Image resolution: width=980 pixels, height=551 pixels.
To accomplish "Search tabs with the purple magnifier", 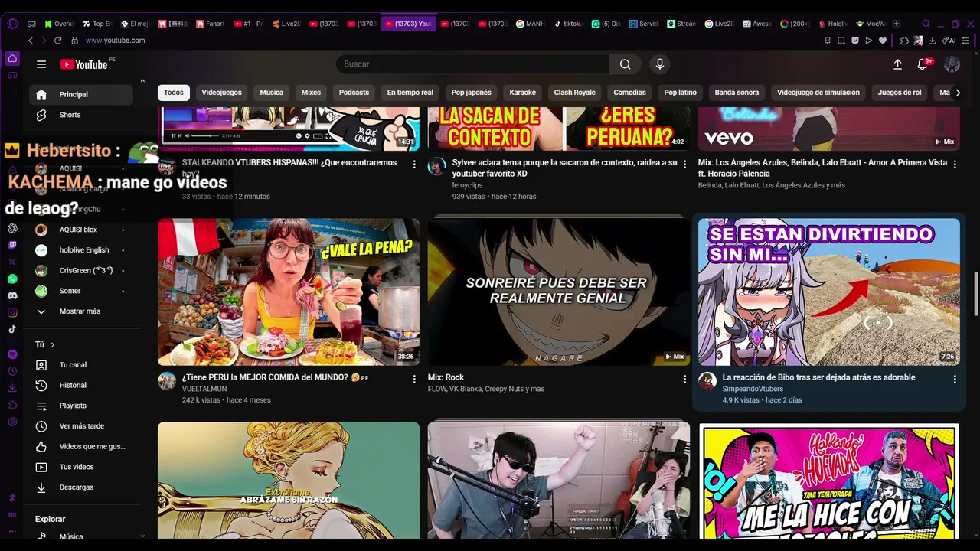I will [926, 24].
